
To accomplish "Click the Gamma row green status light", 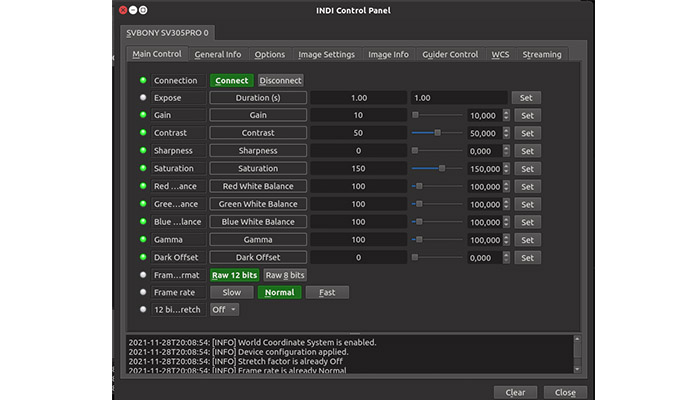I will point(143,240).
